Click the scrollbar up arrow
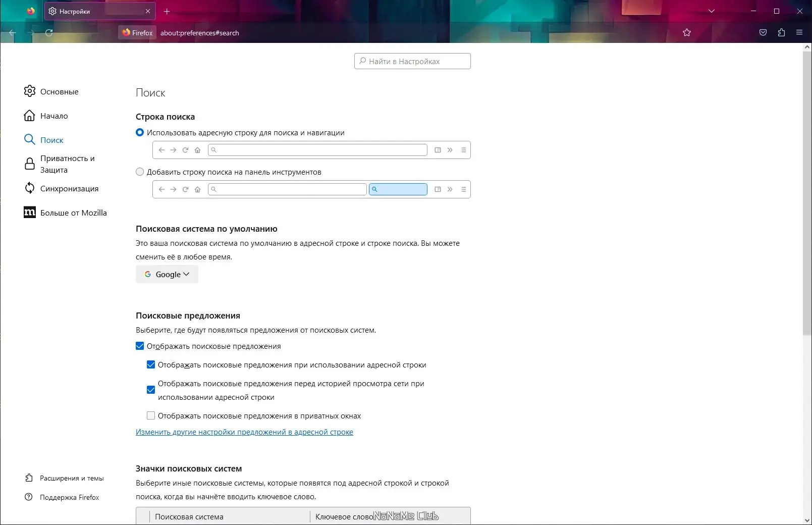Viewport: 812px width, 525px height. click(x=807, y=47)
